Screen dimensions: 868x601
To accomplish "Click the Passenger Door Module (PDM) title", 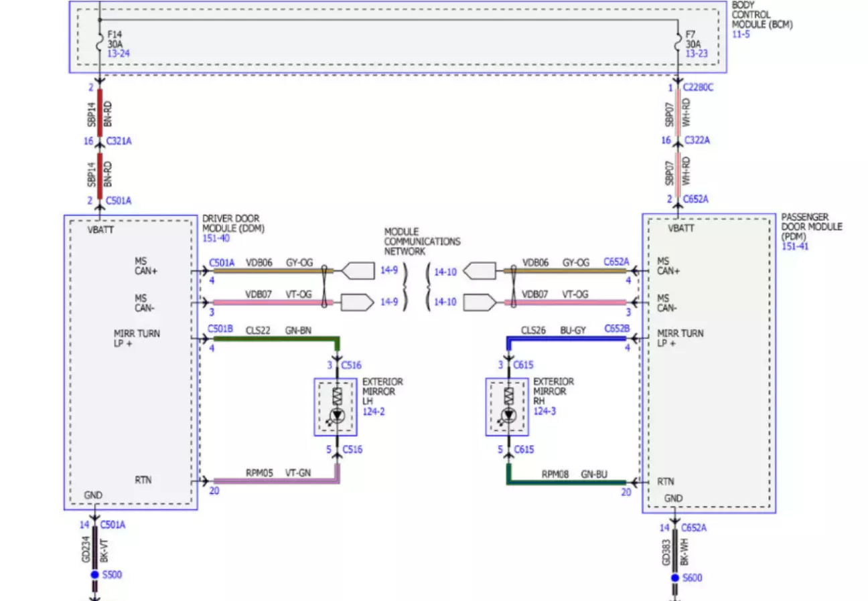I will (x=812, y=227).
